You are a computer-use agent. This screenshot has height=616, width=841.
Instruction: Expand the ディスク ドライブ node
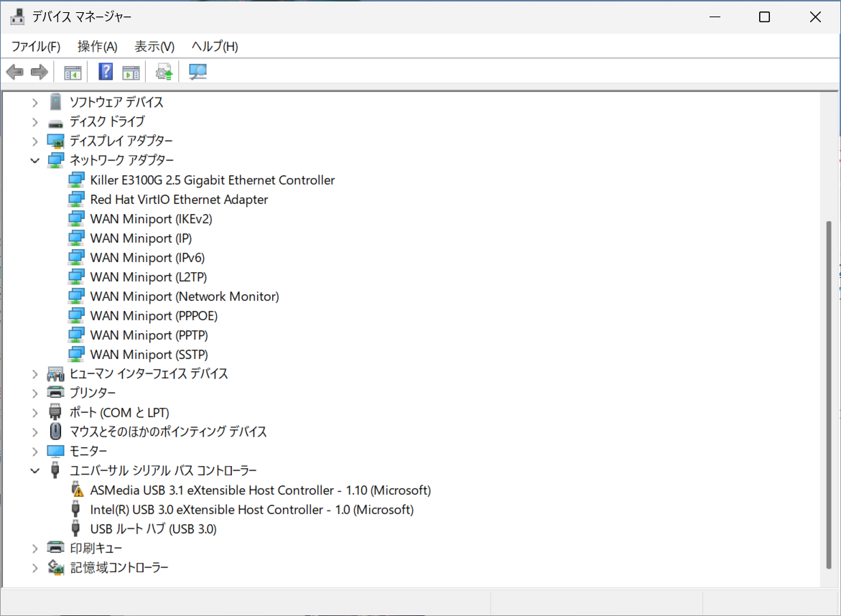point(35,122)
